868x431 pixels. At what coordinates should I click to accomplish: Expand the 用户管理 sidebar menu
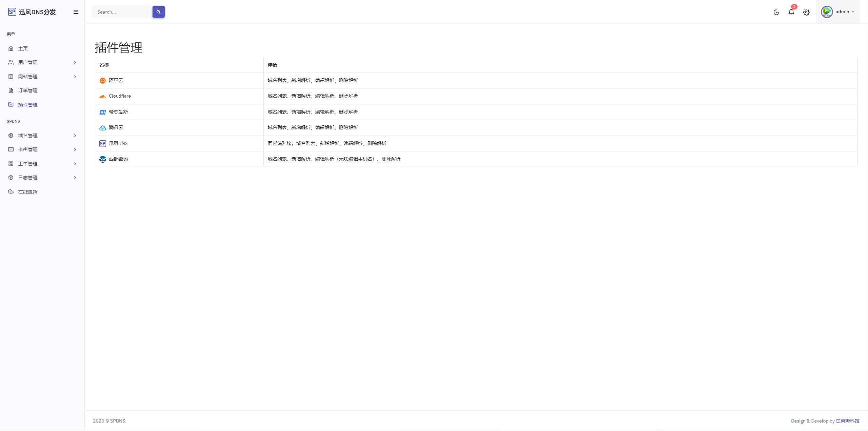[x=41, y=62]
